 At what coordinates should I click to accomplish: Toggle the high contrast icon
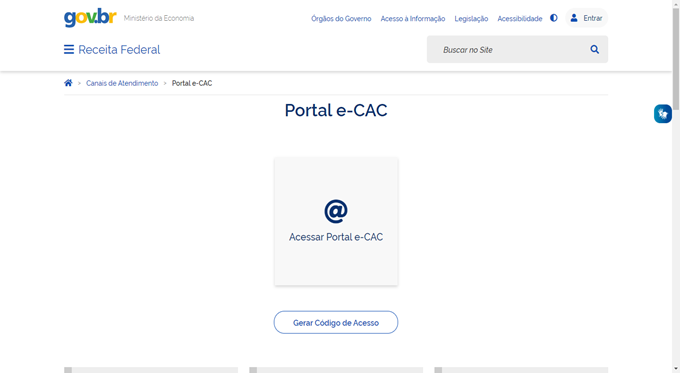click(554, 18)
